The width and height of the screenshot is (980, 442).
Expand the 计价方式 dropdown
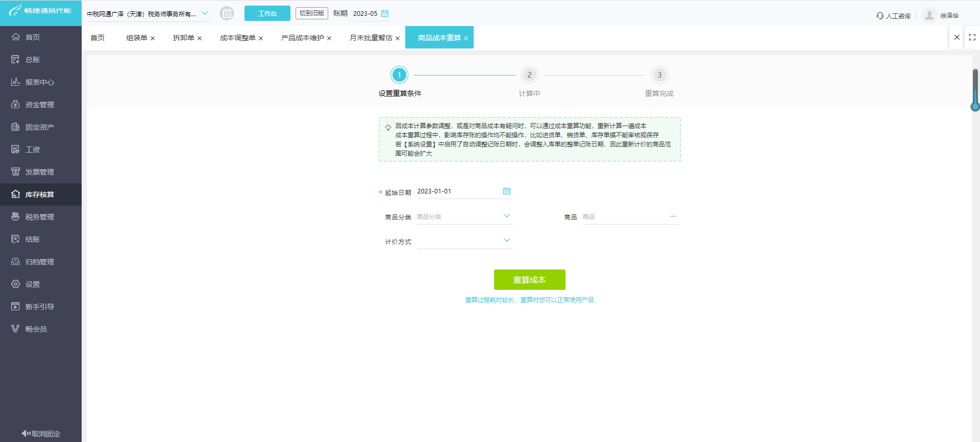[x=507, y=240]
